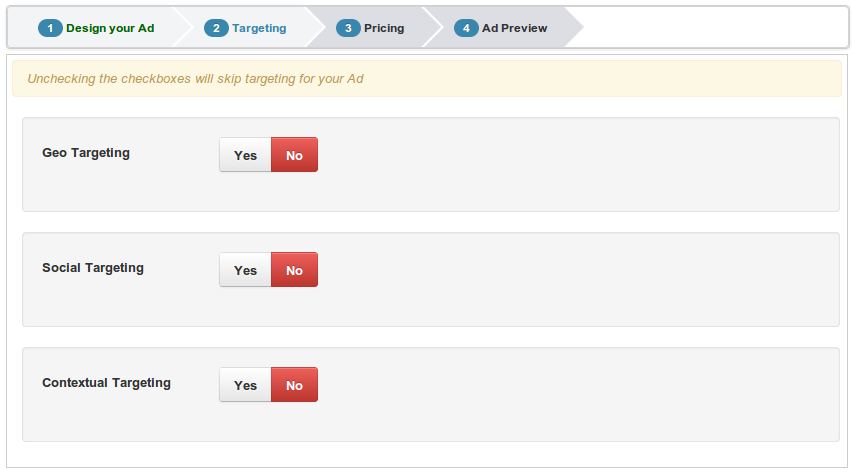
Task: Click the step 3 number badge
Action: pyautogui.click(x=348, y=28)
